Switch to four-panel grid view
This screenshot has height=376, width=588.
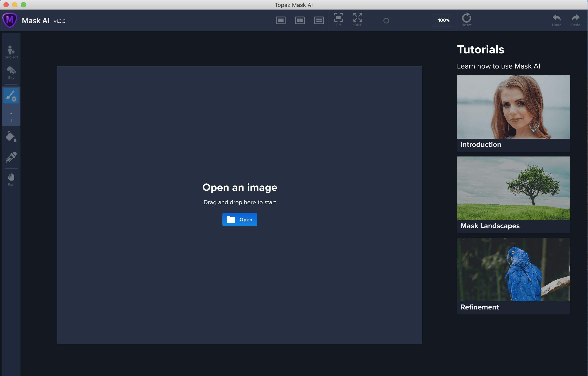click(319, 20)
